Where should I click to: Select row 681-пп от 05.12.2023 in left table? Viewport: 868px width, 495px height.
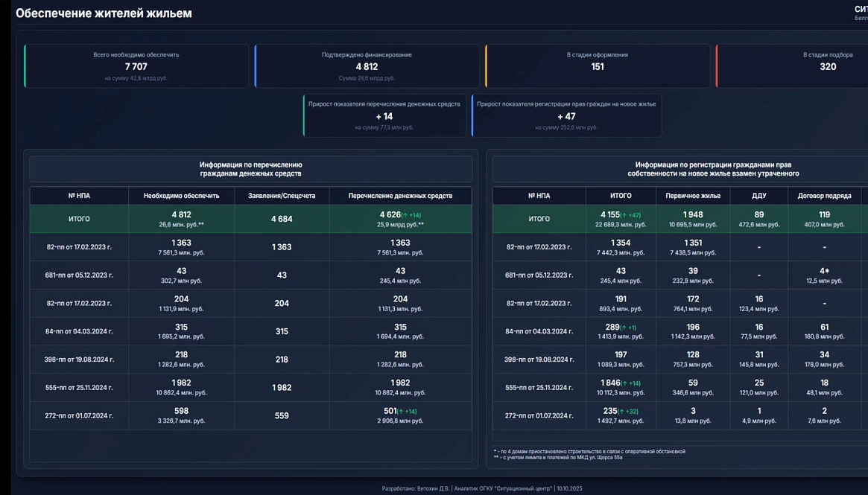79,275
